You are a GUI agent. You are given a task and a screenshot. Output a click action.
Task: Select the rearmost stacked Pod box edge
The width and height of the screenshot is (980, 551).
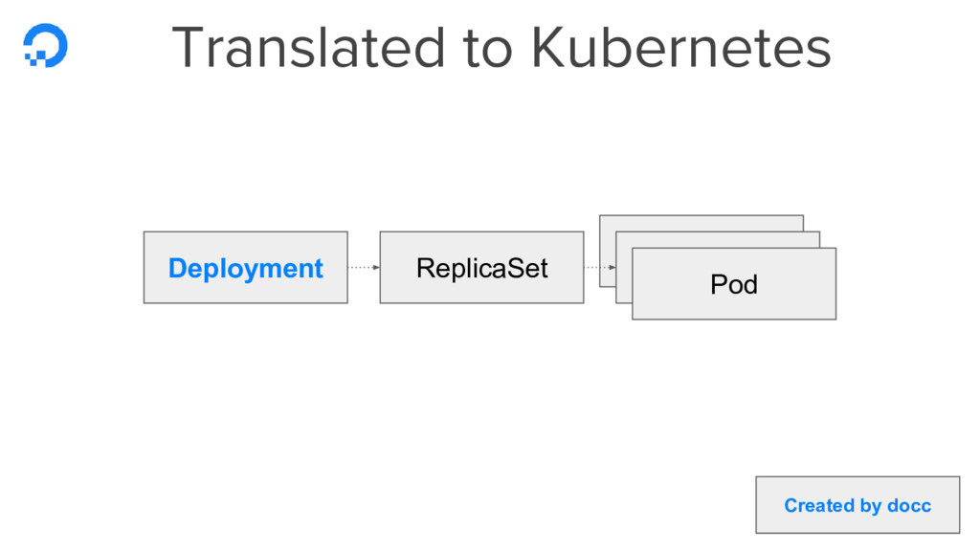[702, 223]
